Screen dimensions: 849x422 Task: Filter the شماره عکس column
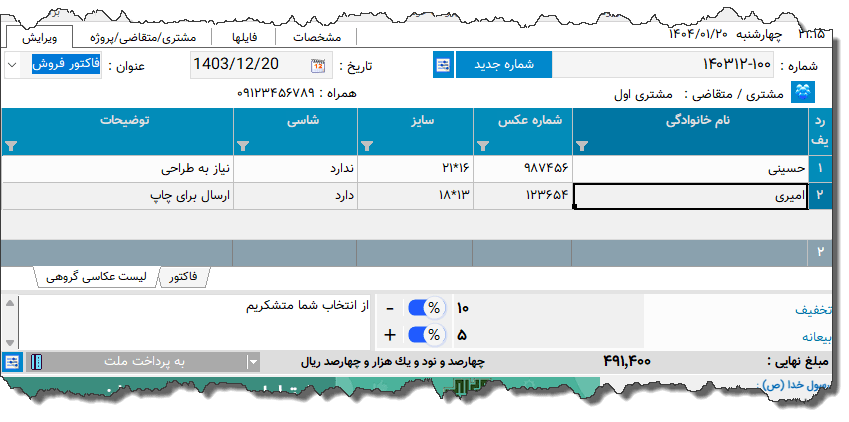click(483, 146)
